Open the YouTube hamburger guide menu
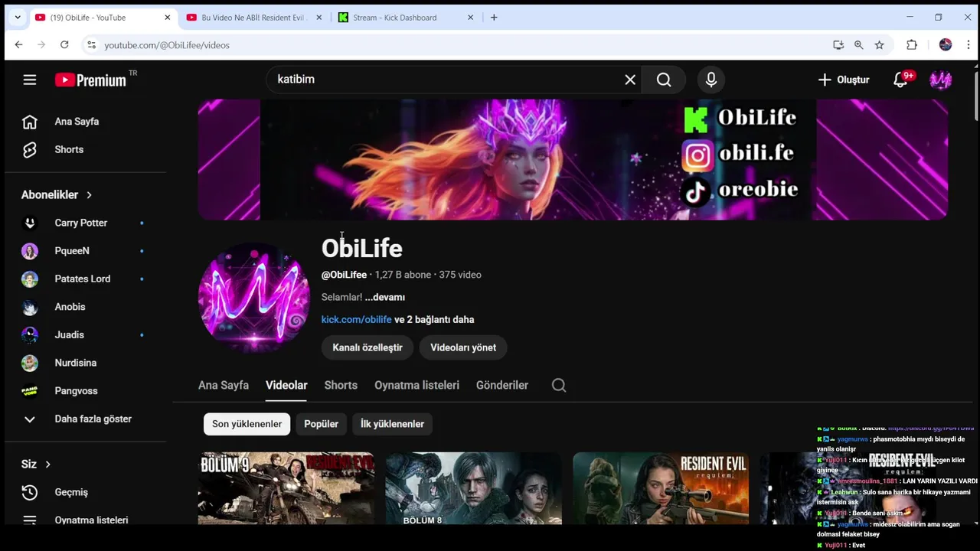Image resolution: width=980 pixels, height=551 pixels. (30, 80)
